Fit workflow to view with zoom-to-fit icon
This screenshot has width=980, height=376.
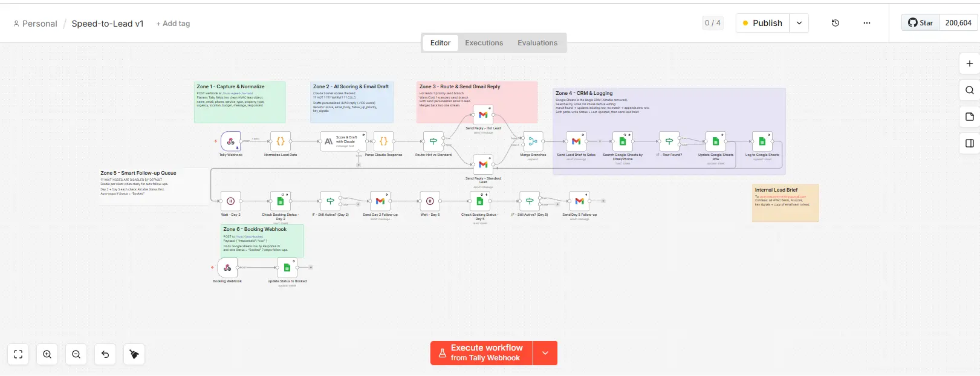18,354
